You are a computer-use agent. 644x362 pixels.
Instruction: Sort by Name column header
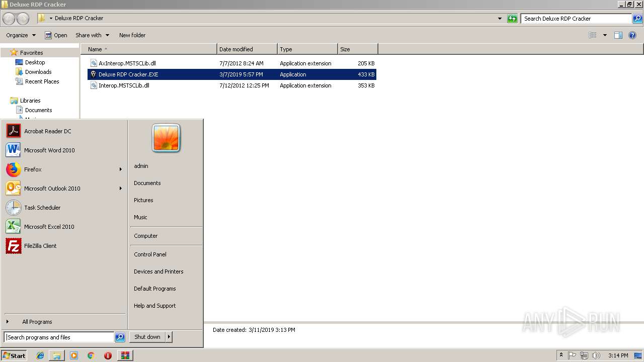coord(148,49)
